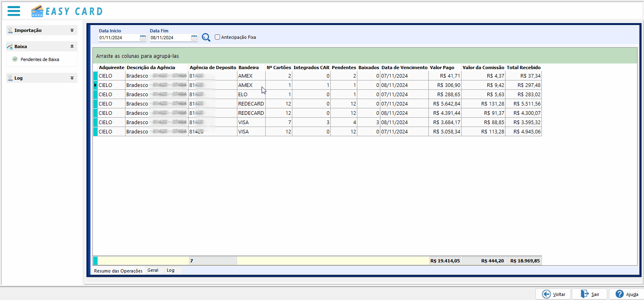Select the R$ 5.511,56 Total Recebido cell
The height and width of the screenshot is (300, 644).
pyautogui.click(x=523, y=104)
